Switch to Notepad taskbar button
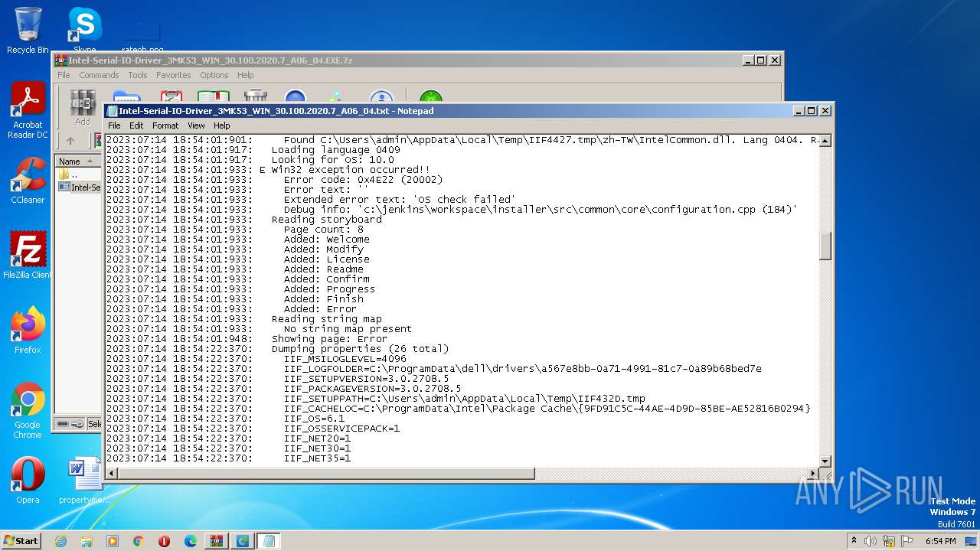Viewport: 980px width, 551px height. pyautogui.click(x=269, y=541)
